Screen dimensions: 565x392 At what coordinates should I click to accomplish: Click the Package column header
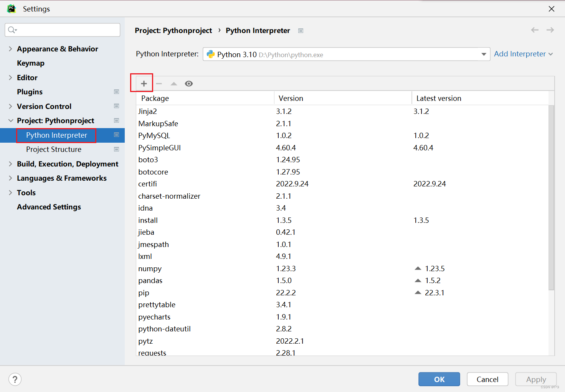[x=205, y=98]
